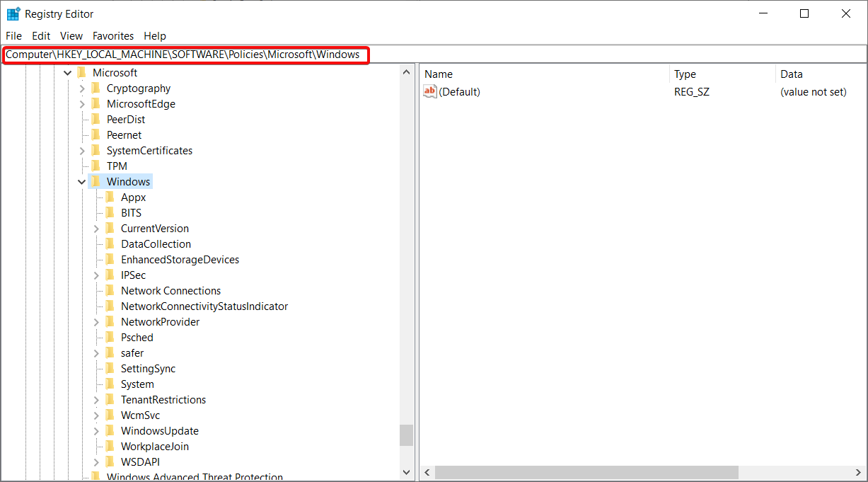
Task: Click the SettingSync folder icon
Action: (x=110, y=368)
